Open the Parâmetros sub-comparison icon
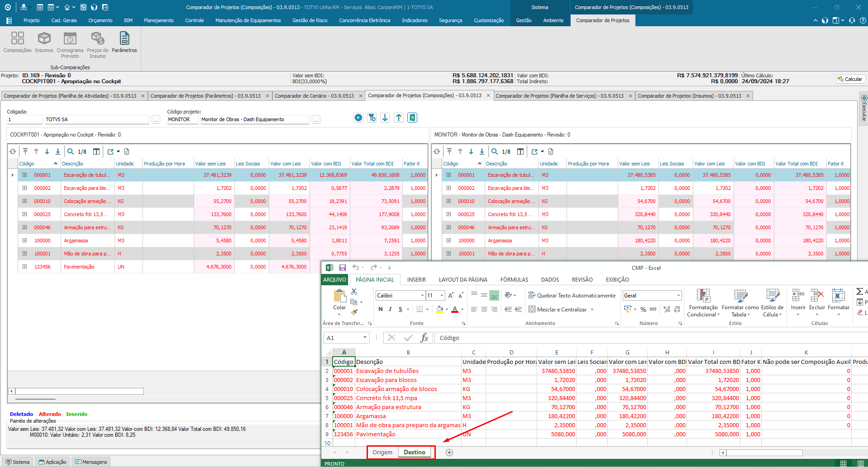The width and height of the screenshot is (868, 467). [124, 42]
